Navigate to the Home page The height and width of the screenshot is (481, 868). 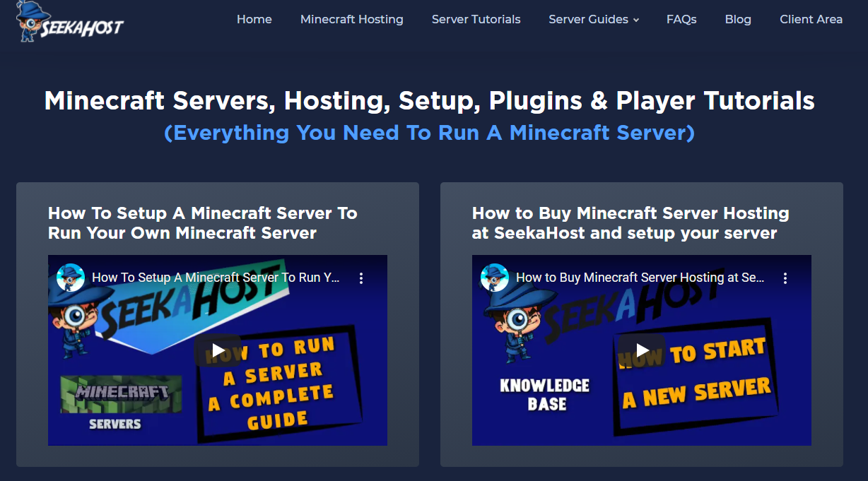(x=254, y=19)
